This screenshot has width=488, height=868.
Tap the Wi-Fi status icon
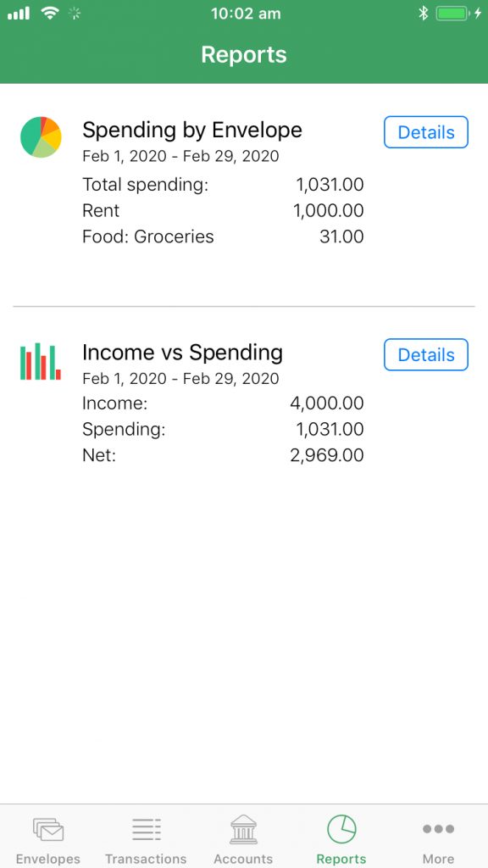coord(50,14)
